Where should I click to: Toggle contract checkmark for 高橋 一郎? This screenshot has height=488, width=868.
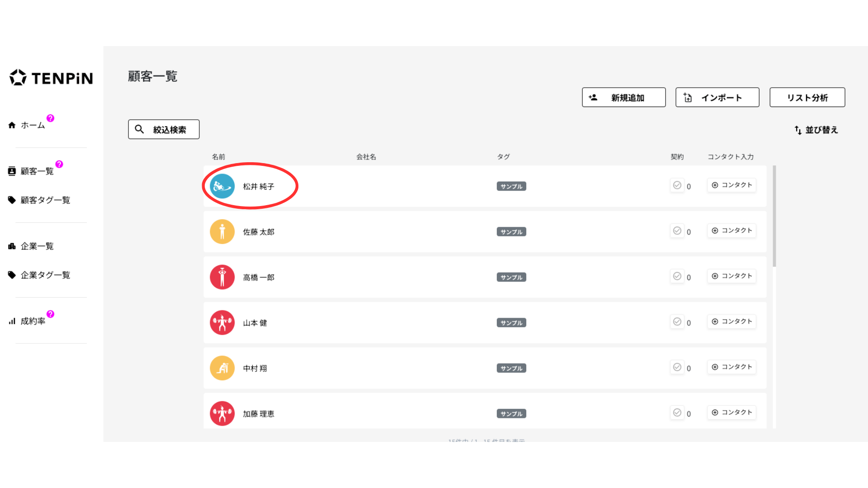[677, 276]
